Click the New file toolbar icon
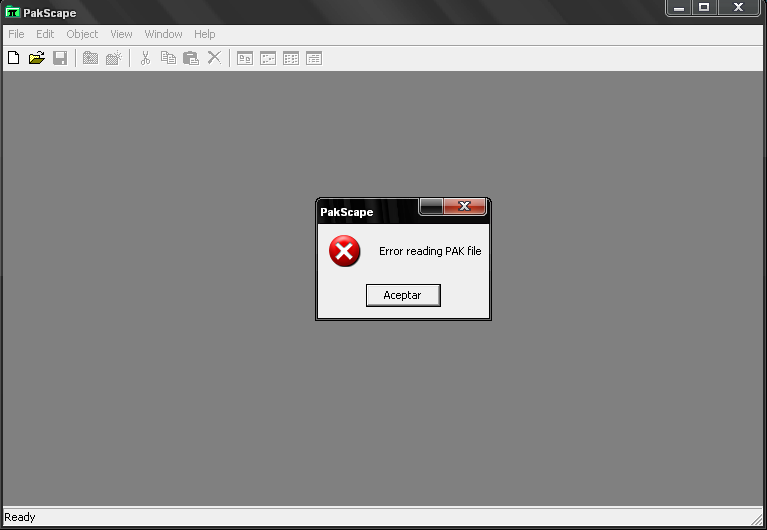 click(14, 58)
